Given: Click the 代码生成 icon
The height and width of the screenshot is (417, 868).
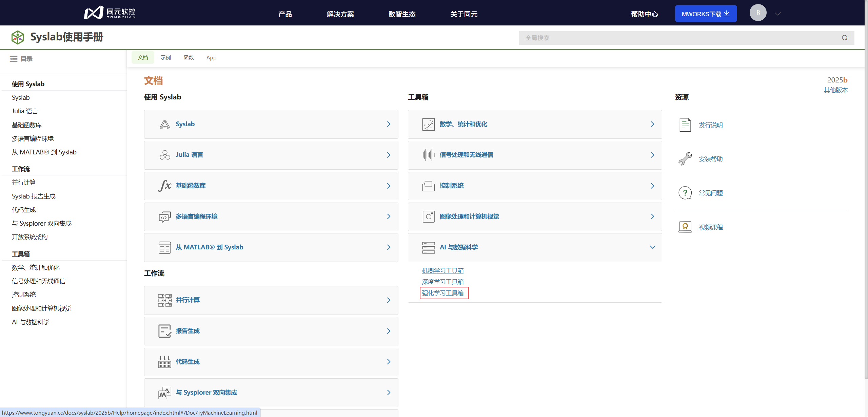Looking at the screenshot, I should point(164,362).
